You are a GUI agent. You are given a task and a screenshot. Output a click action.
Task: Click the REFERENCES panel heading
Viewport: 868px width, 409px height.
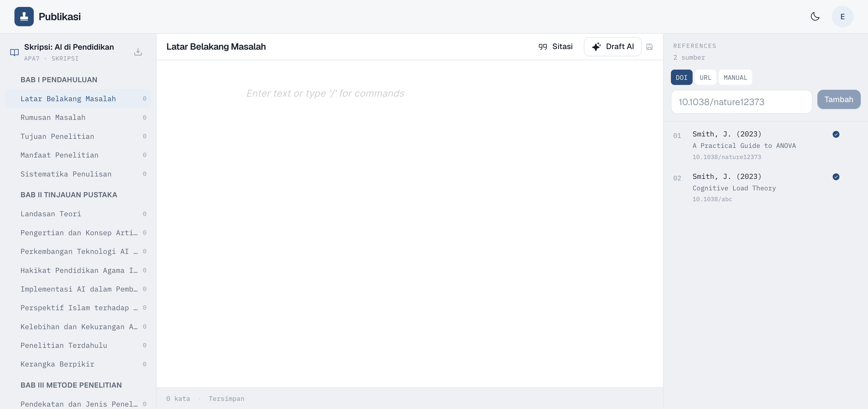point(694,46)
